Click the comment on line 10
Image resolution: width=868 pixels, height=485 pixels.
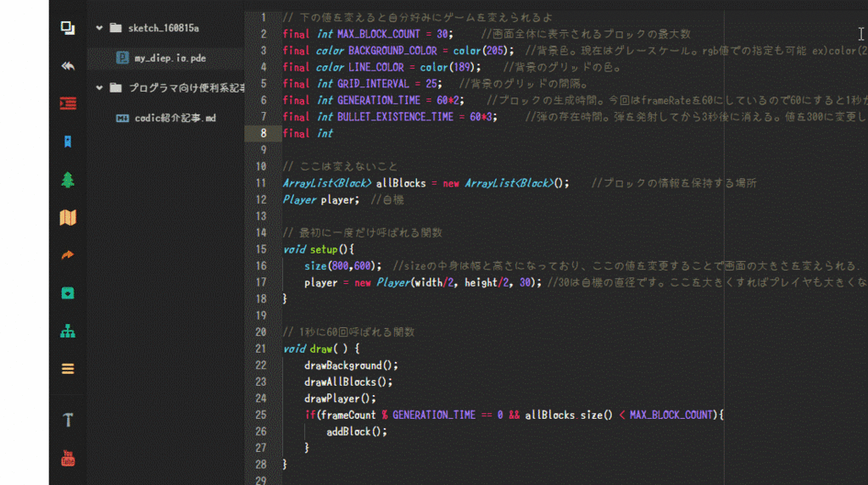340,166
